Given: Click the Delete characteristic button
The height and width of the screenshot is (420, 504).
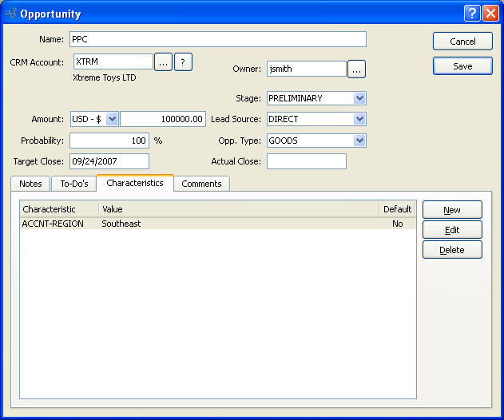Looking at the screenshot, I should [x=452, y=250].
